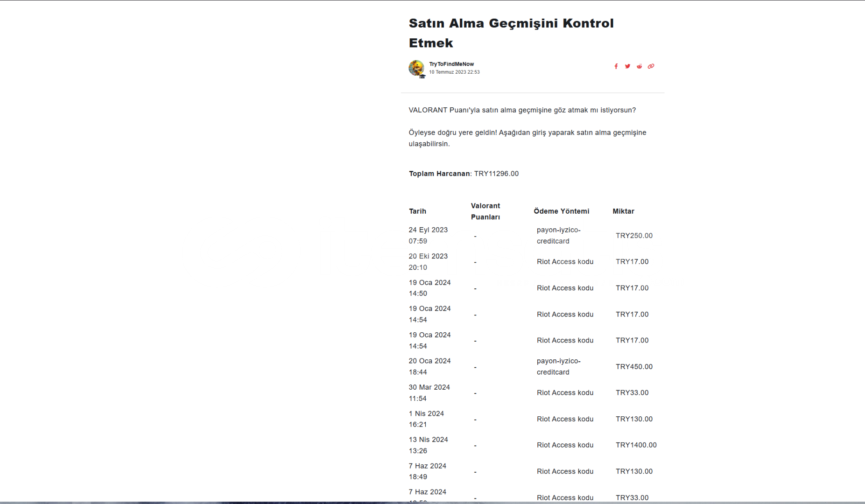Click the Toplam Harcanan total amount

(496, 174)
